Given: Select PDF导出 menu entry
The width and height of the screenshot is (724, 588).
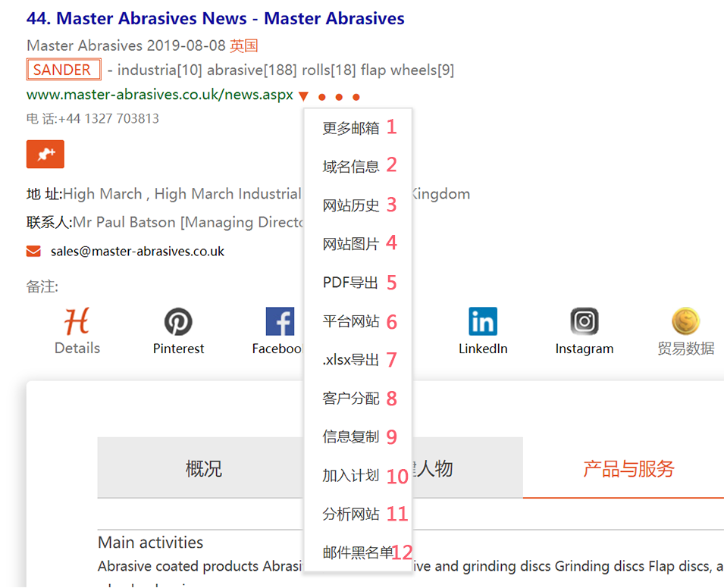Looking at the screenshot, I should pos(350,282).
